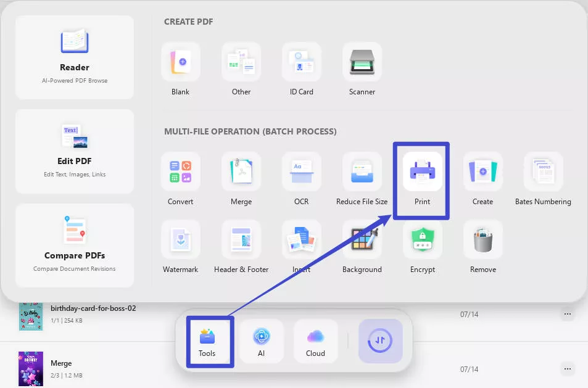Open the Encrypt tool
588x388 pixels.
(x=422, y=239)
